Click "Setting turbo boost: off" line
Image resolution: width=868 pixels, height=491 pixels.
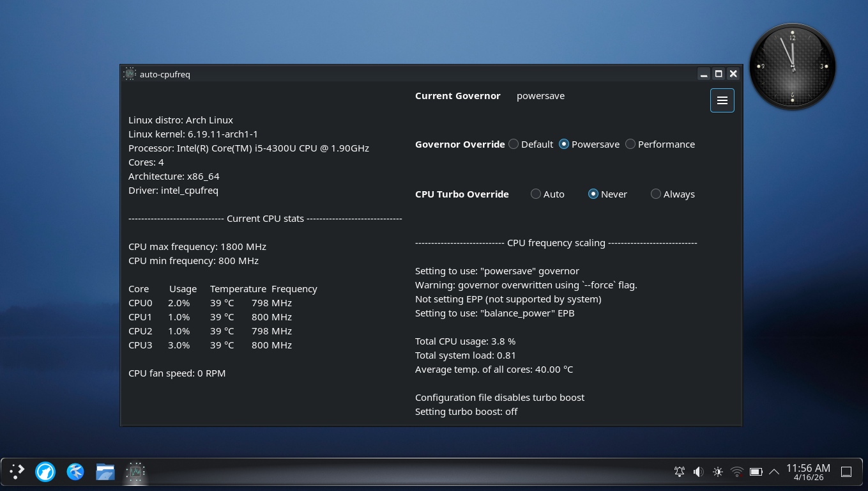click(466, 412)
